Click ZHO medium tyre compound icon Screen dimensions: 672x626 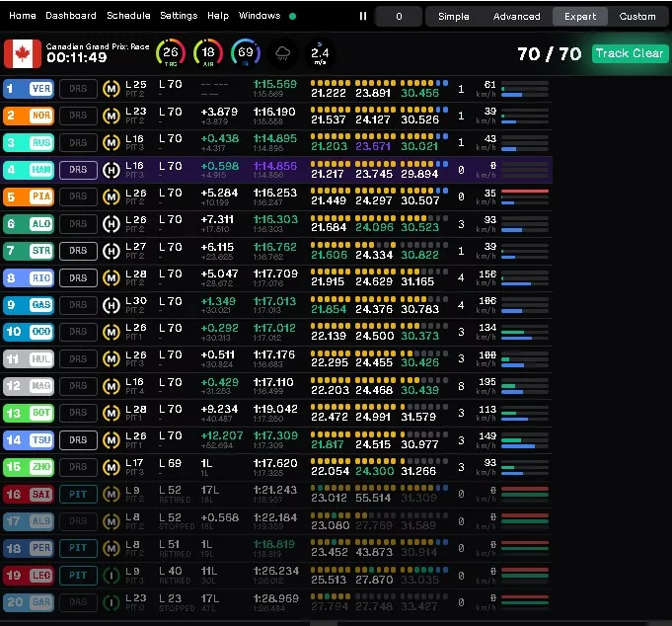point(112,467)
